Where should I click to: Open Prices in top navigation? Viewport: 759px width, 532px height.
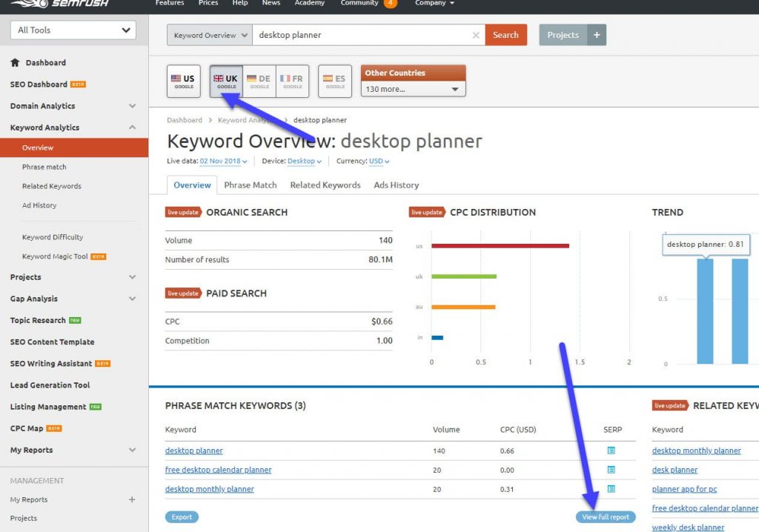[x=208, y=3]
